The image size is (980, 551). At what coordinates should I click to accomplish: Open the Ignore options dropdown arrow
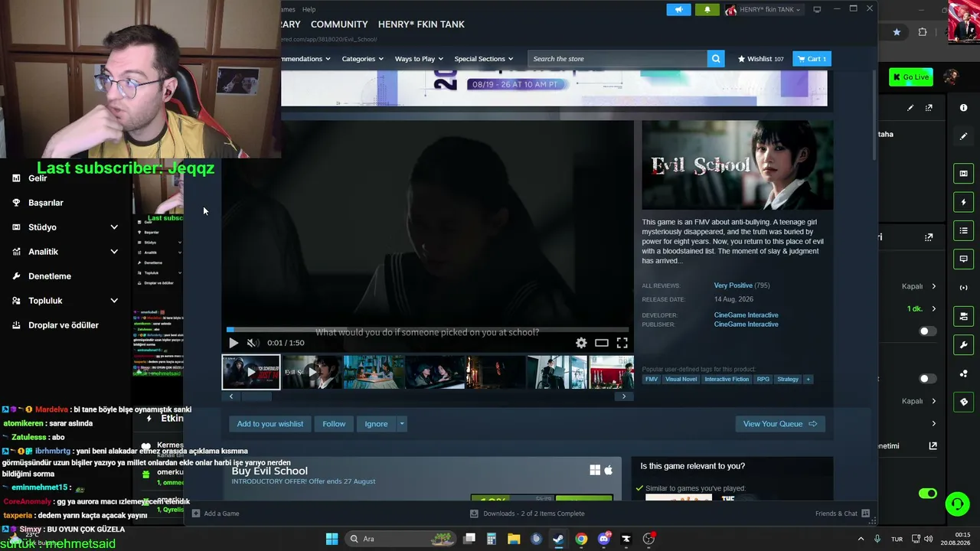[401, 424]
